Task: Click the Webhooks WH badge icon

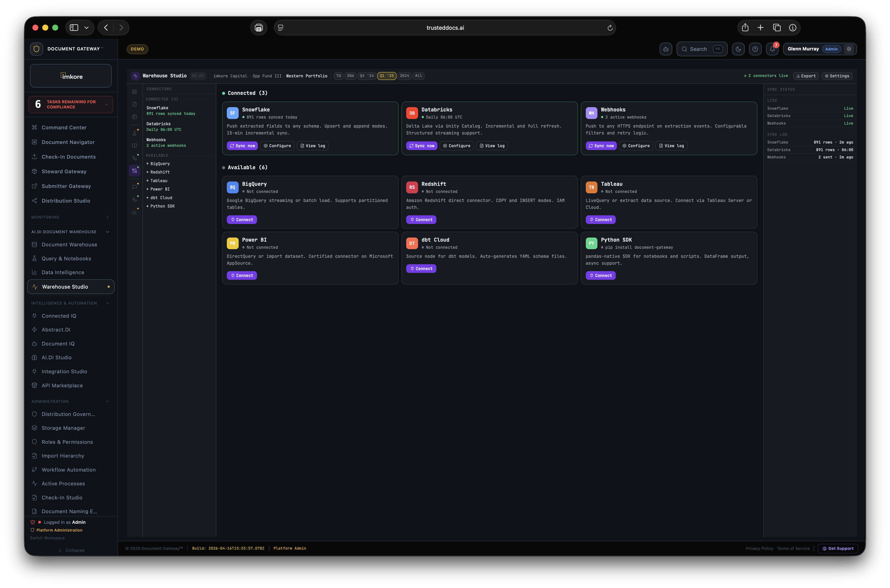Action: (591, 113)
